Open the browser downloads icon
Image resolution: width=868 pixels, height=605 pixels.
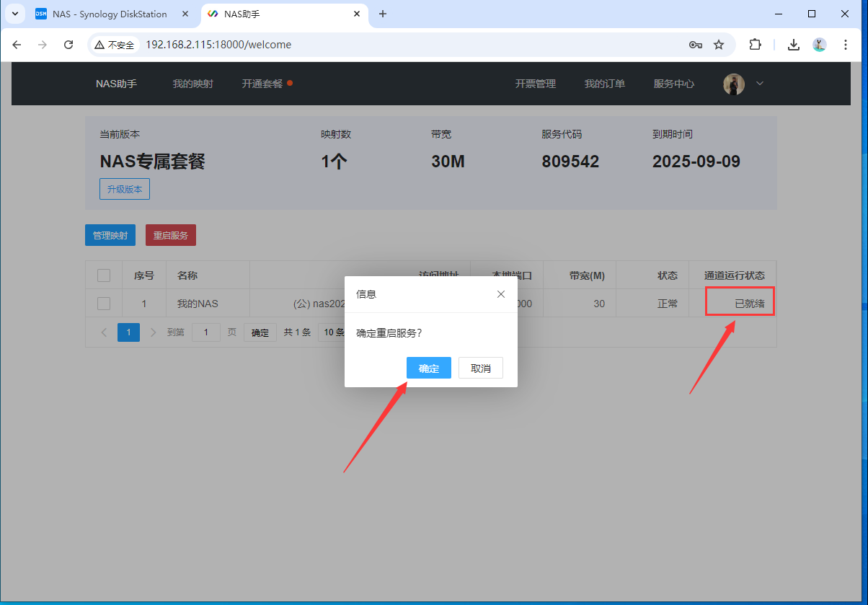793,45
